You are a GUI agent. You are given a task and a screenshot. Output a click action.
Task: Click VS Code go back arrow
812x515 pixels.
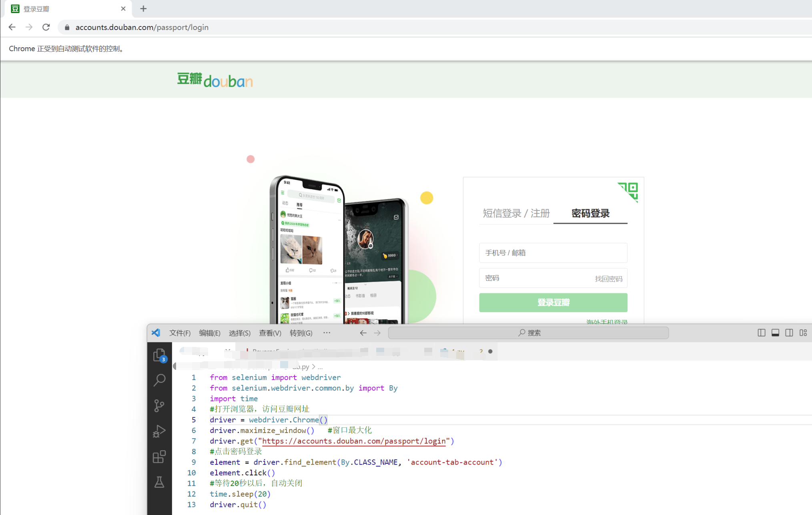363,333
